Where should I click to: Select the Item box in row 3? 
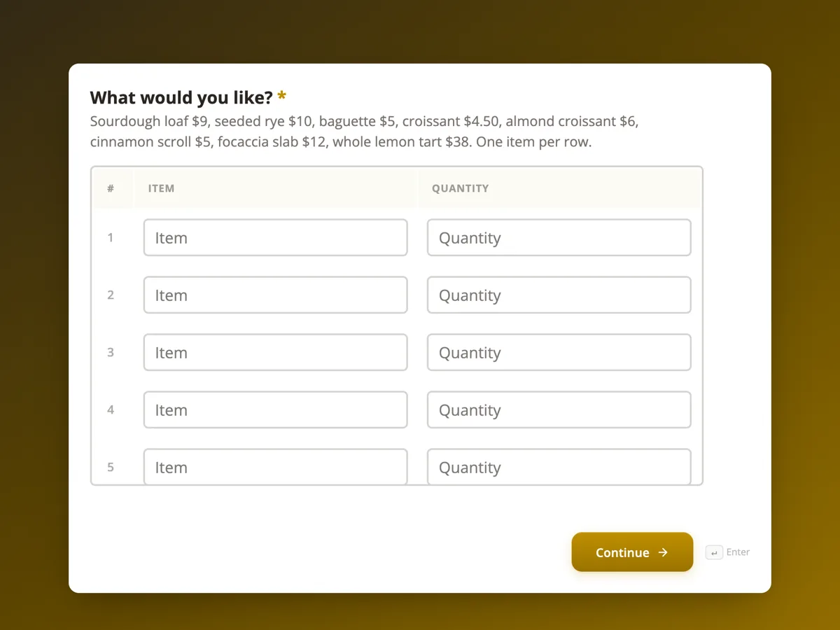click(x=276, y=352)
